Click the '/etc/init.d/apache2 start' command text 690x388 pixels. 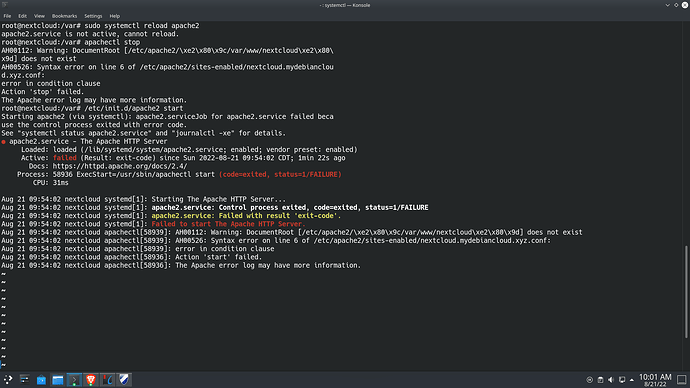point(134,108)
